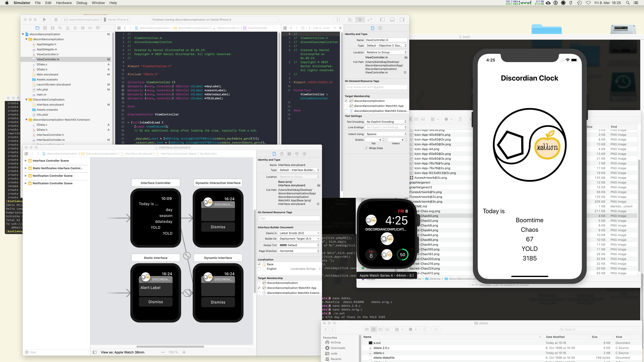Toggle WatchKit Extension target membership for ViewController.m

pyautogui.click(x=346, y=111)
